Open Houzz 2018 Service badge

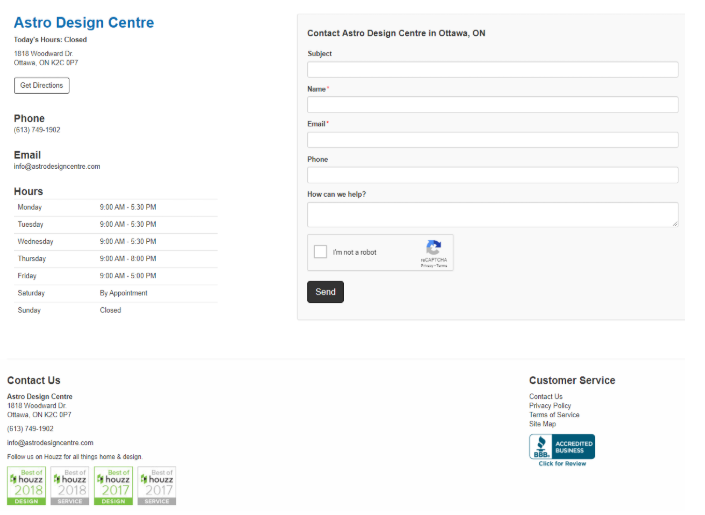70,486
